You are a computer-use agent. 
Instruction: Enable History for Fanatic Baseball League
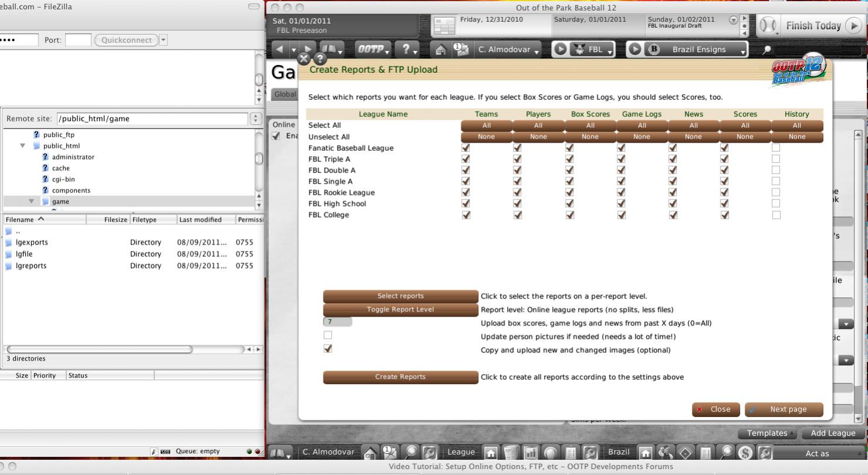pos(776,148)
